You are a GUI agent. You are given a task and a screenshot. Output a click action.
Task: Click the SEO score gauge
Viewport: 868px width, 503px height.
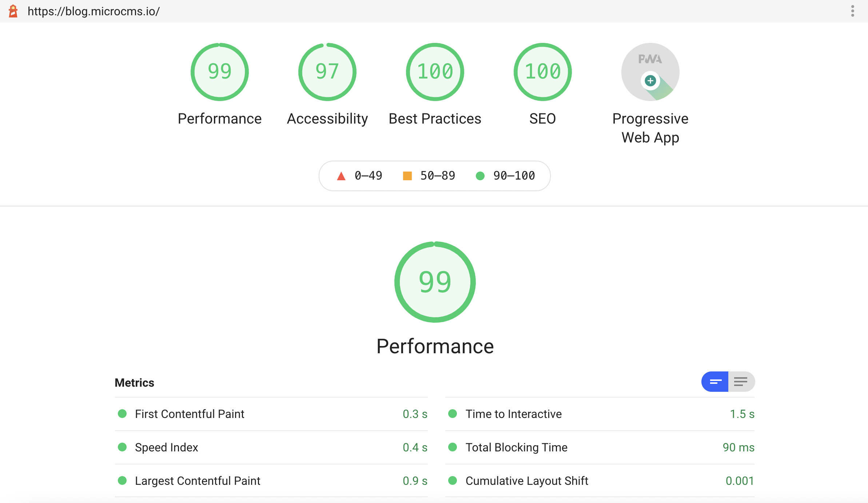[542, 72]
